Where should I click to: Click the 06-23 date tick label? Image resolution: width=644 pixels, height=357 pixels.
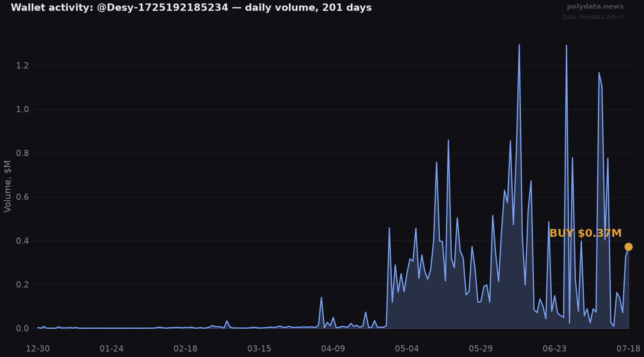[555, 349]
